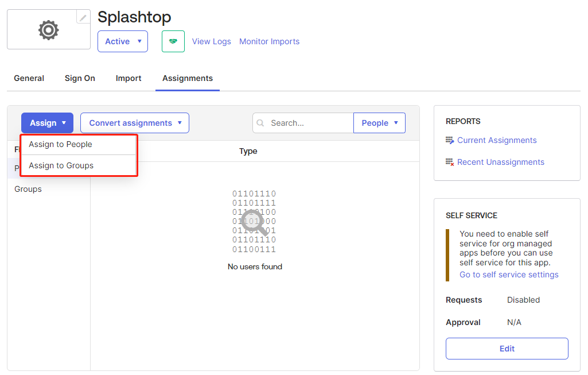Click the Splashtop gear app logo
This screenshot has width=588, height=375.
click(x=49, y=30)
